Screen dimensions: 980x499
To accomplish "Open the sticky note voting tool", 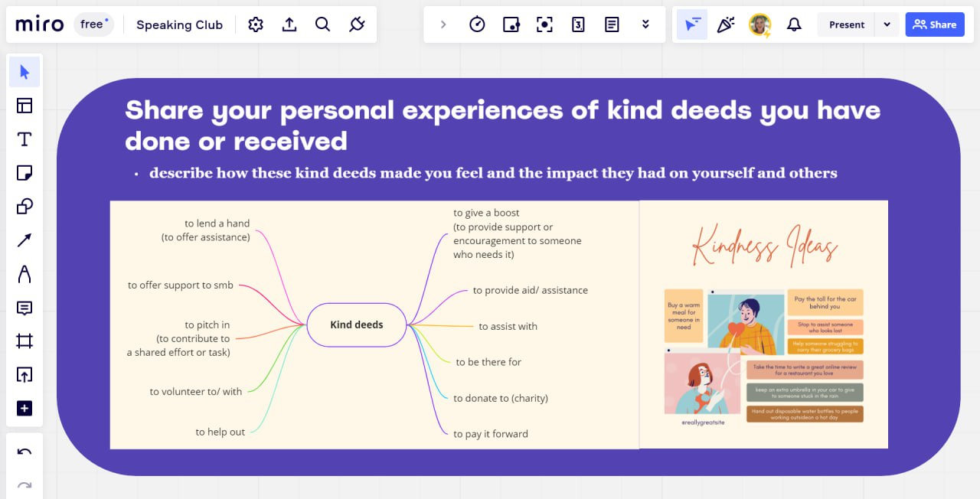I will (511, 24).
